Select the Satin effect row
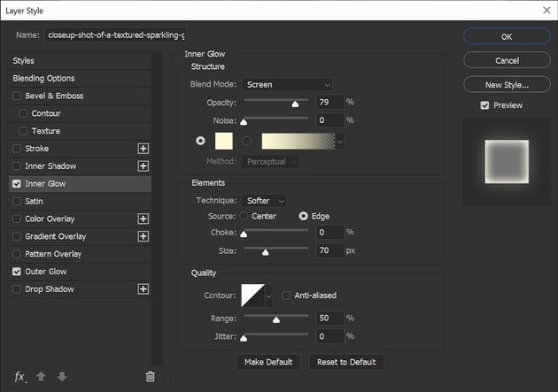Screen dimensions: 558x392 80,201
